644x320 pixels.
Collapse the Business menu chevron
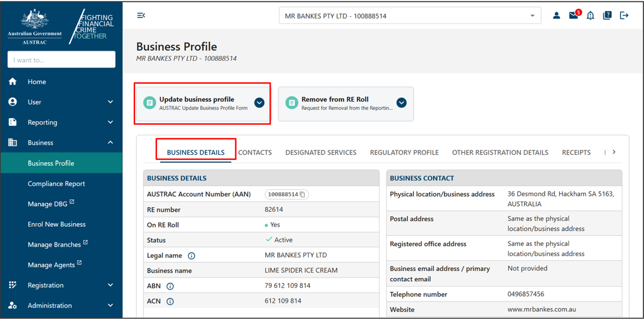[x=110, y=143]
